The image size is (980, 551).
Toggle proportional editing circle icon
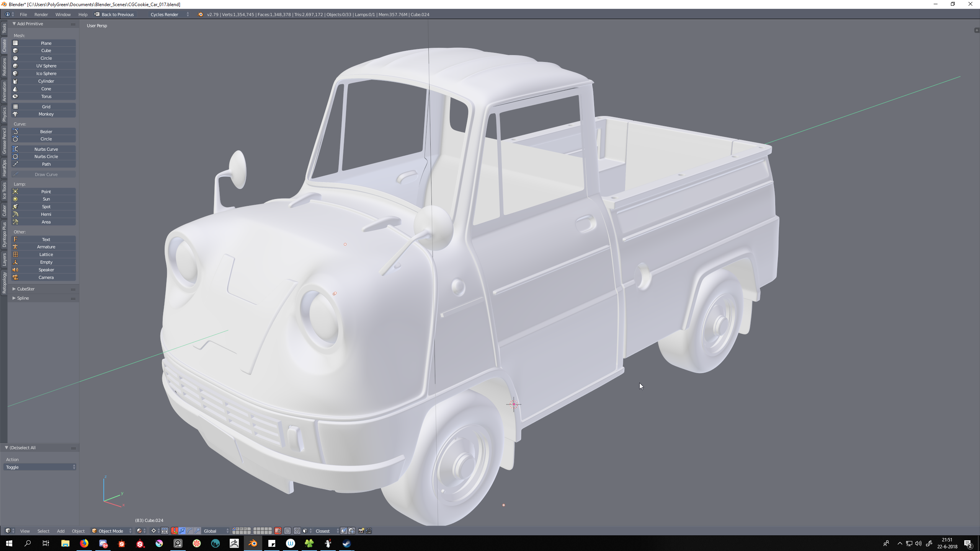[x=287, y=531]
